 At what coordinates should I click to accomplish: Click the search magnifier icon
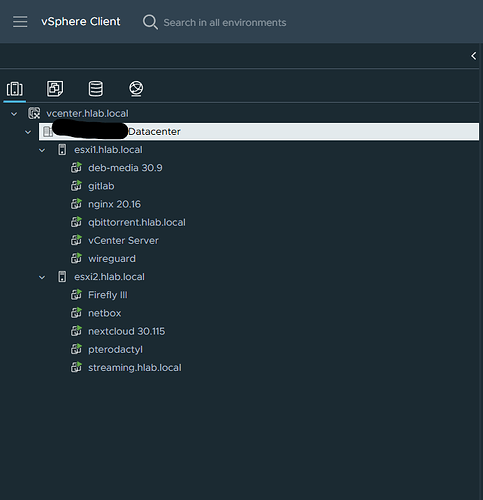click(150, 22)
